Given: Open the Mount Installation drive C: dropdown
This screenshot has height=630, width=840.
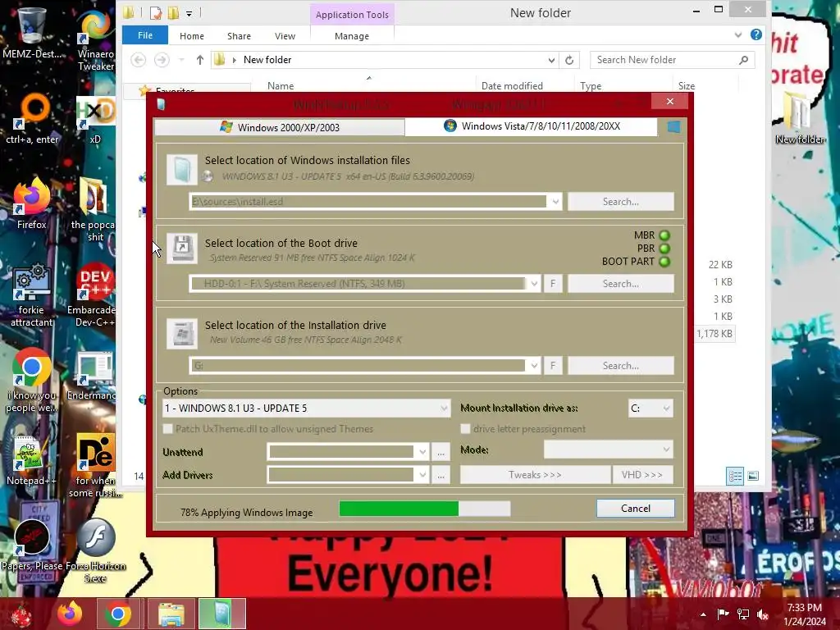Looking at the screenshot, I should point(651,409).
